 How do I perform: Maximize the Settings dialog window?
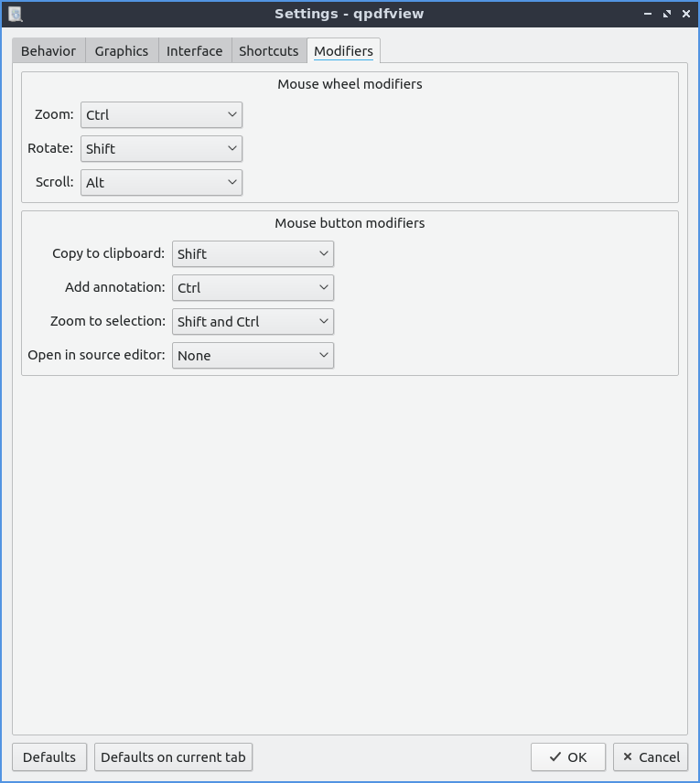667,14
